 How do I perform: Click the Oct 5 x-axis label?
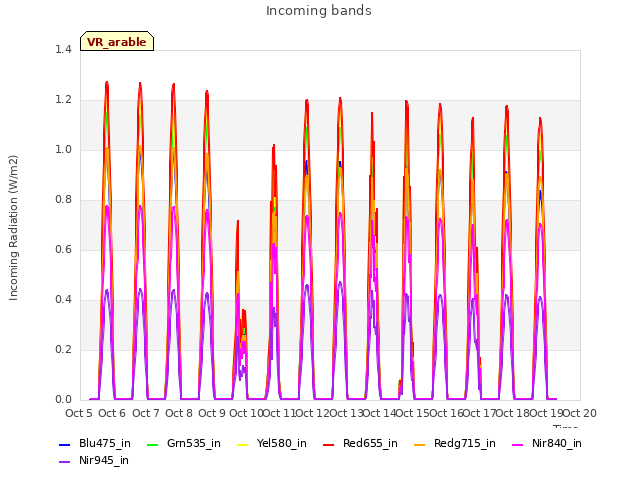(79, 413)
